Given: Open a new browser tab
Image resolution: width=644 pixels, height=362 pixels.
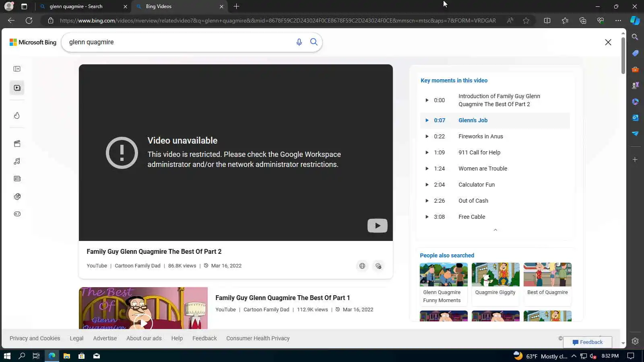Looking at the screenshot, I should [x=236, y=6].
